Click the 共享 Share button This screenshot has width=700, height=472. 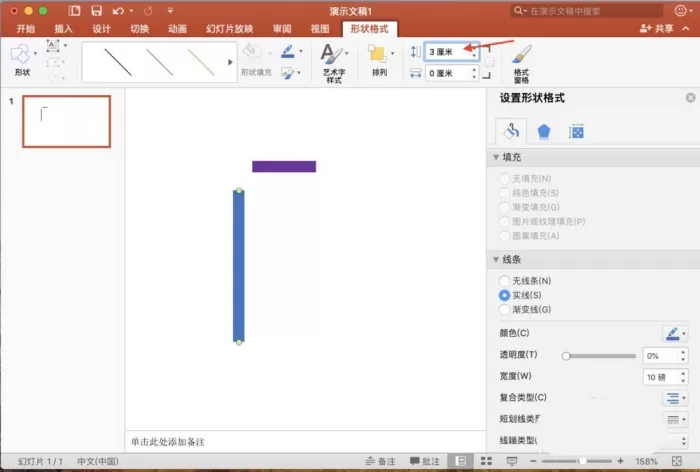656,29
